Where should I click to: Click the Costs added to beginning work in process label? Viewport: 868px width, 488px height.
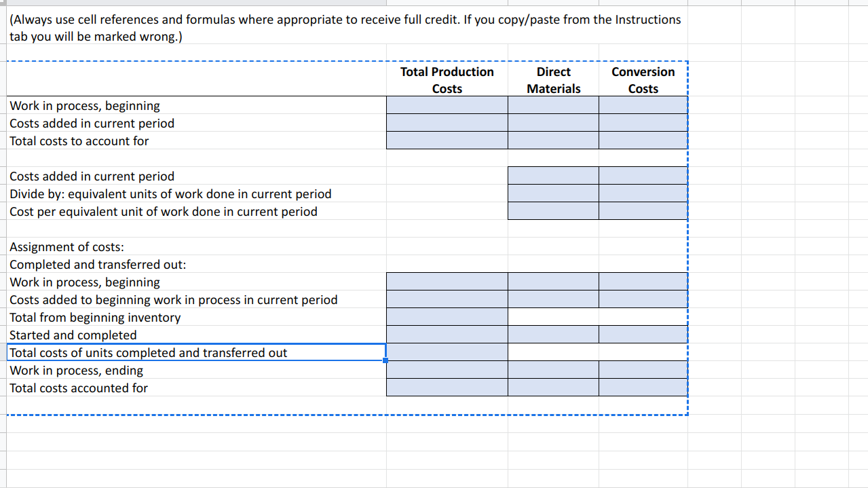[x=172, y=299]
